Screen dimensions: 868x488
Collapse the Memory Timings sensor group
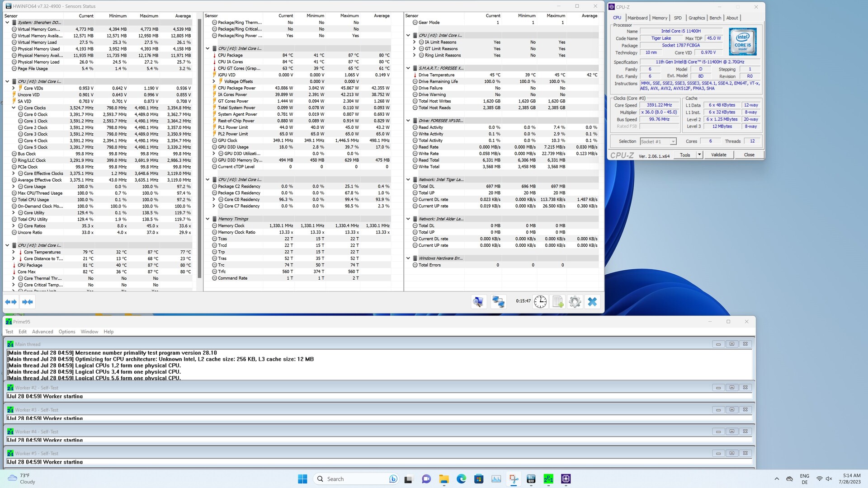[208, 219]
